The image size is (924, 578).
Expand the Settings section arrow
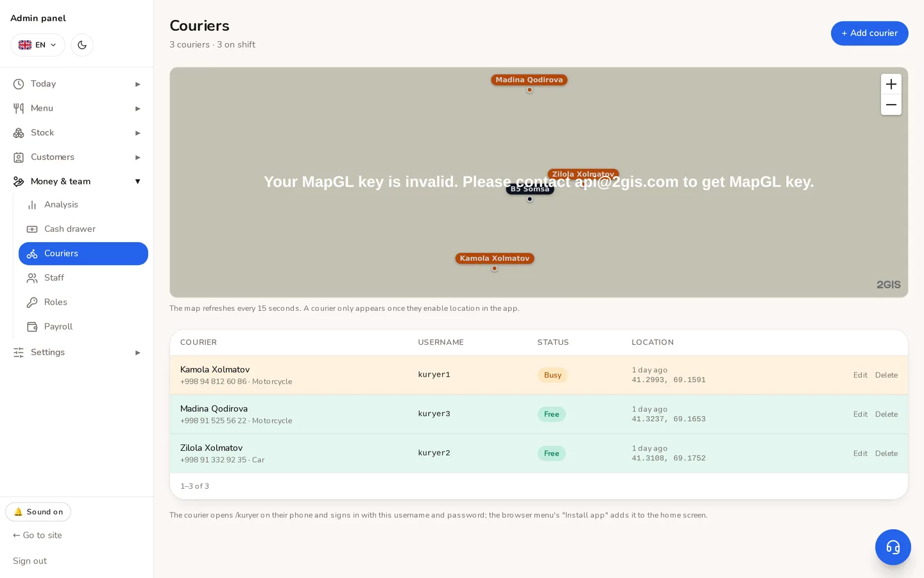(137, 353)
